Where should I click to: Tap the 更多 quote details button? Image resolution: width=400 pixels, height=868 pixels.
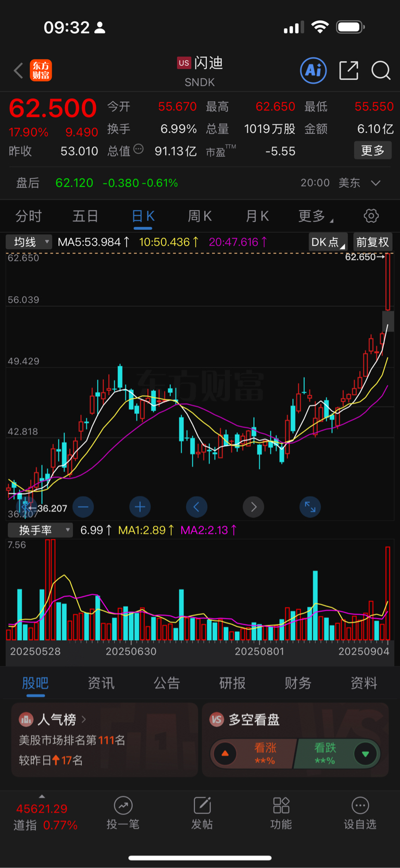click(373, 151)
